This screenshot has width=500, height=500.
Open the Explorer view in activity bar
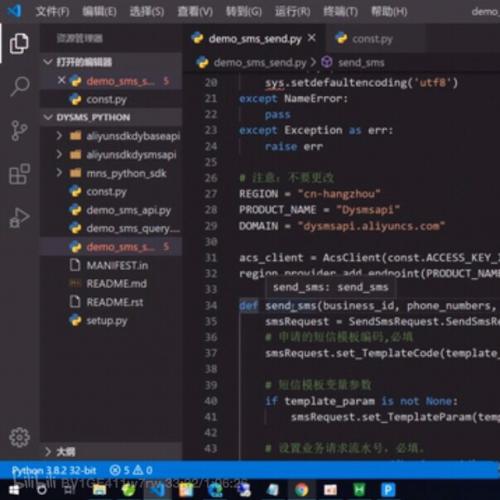click(19, 43)
